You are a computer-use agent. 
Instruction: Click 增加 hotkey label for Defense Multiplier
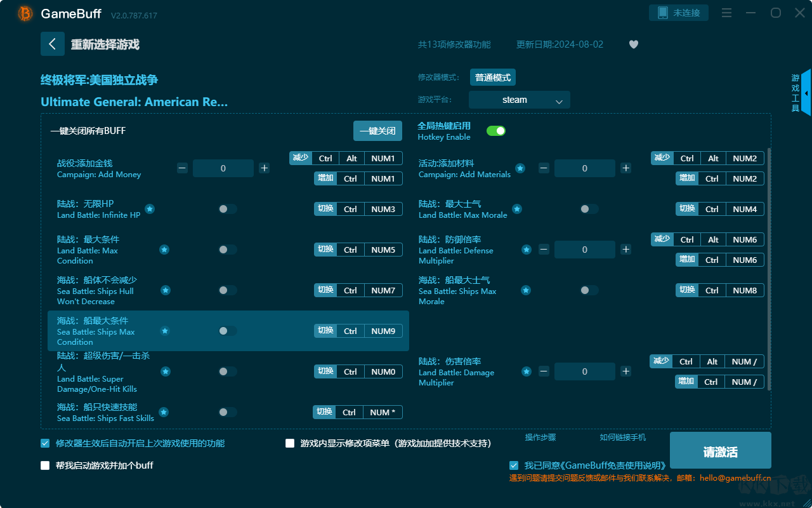pos(687,260)
